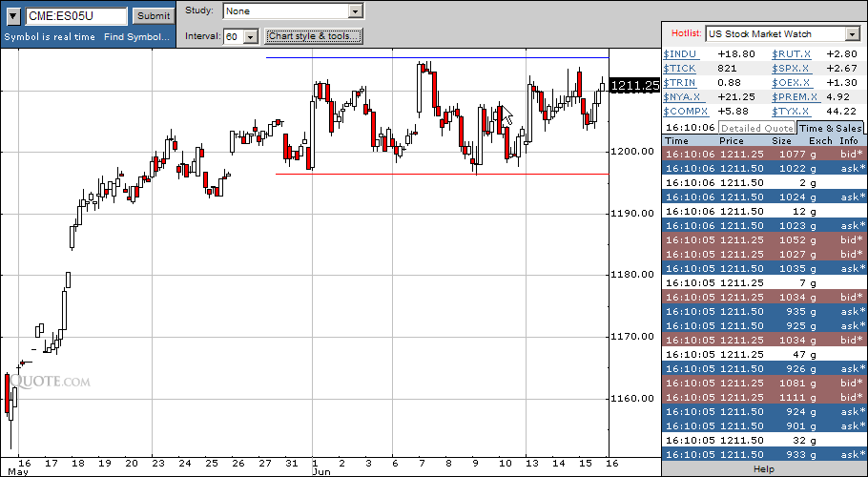This screenshot has height=477, width=868.
Task: Click the CME:ES05U symbol input field
Action: coord(76,16)
